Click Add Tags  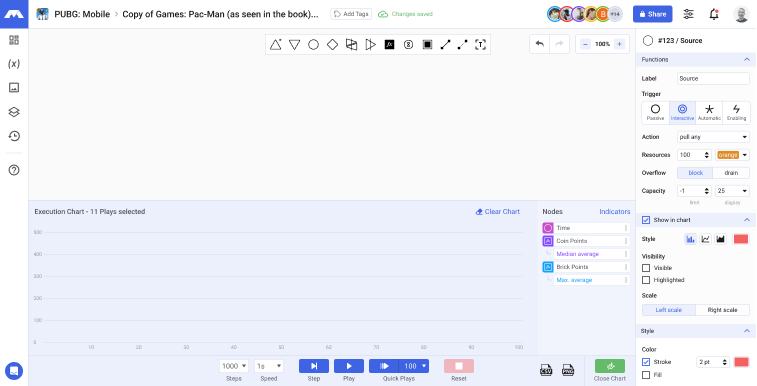[351, 14]
